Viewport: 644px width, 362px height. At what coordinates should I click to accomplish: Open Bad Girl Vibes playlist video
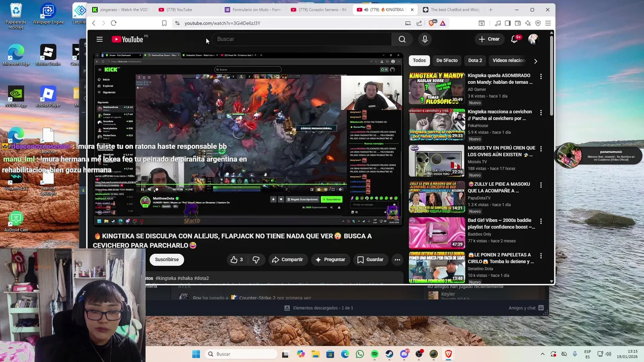pyautogui.click(x=437, y=233)
